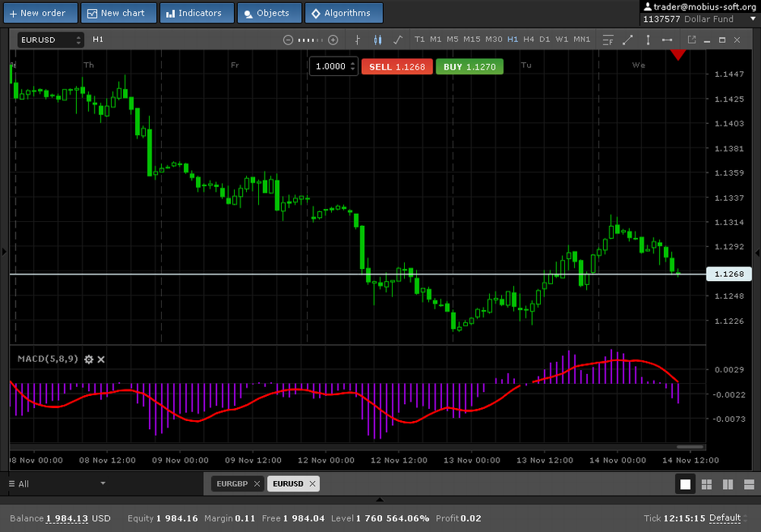Select the M15 timeframe
The height and width of the screenshot is (532, 761).
(472, 40)
